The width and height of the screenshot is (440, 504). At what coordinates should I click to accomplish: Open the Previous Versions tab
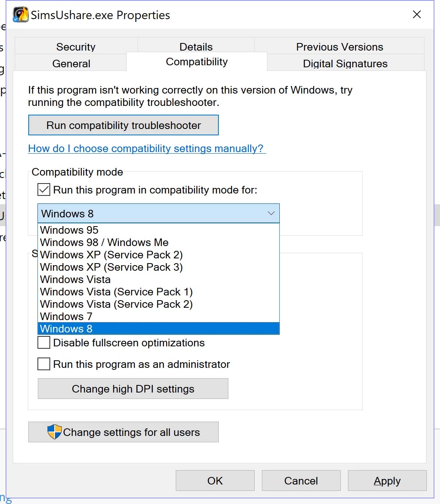click(340, 47)
